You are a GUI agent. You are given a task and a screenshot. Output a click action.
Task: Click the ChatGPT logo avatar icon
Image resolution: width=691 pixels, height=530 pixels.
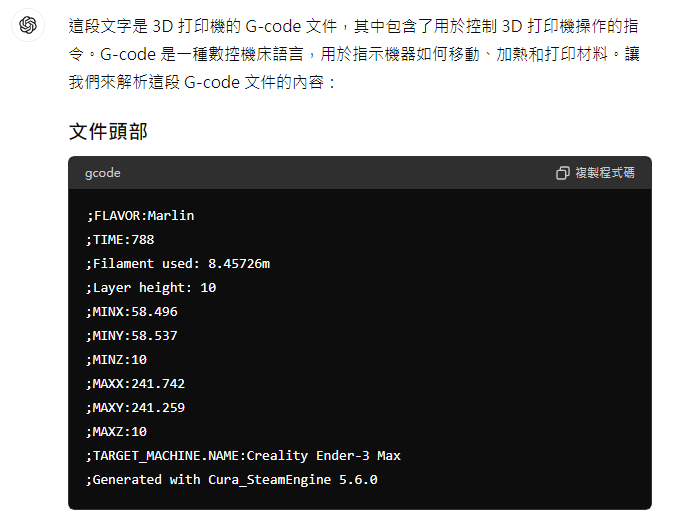click(x=28, y=25)
